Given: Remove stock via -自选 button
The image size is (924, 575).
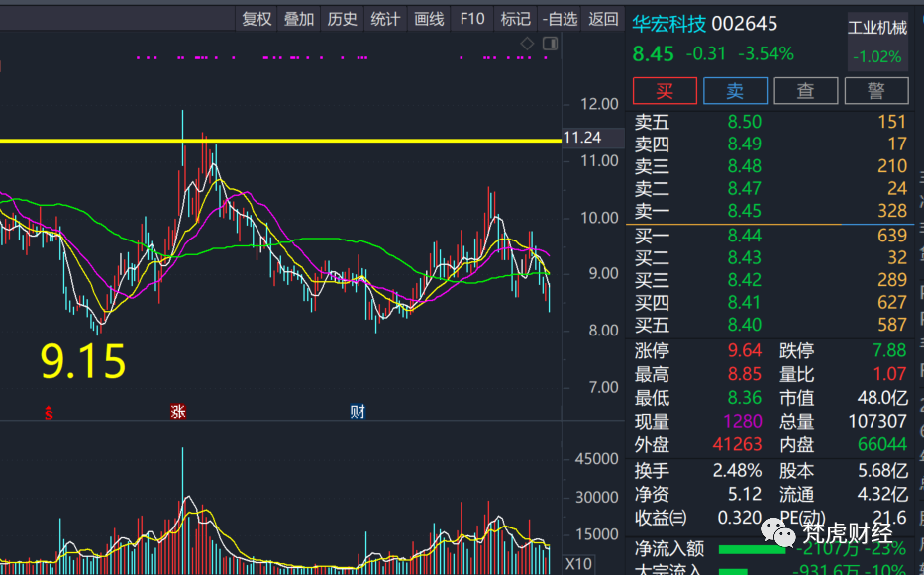Looking at the screenshot, I should click(x=560, y=20).
